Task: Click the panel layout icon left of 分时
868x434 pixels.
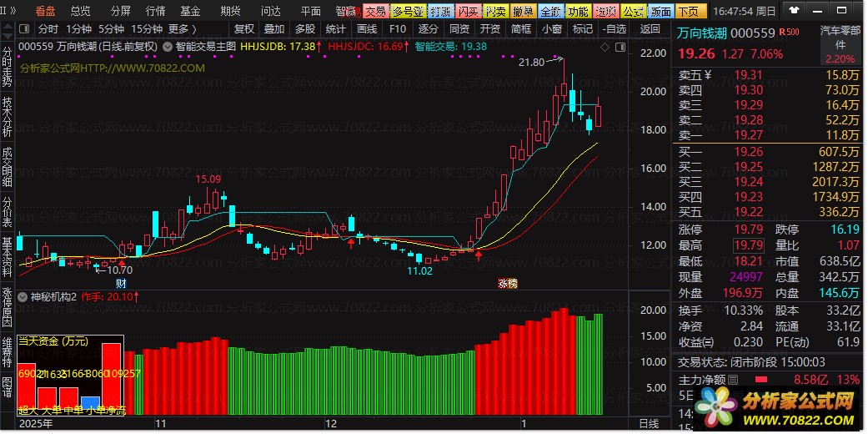Action: (x=26, y=28)
